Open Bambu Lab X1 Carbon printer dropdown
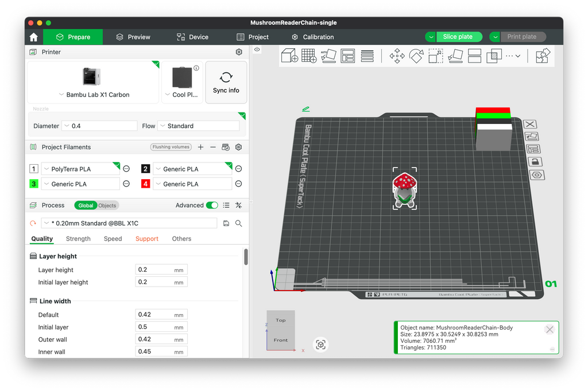Screen dimensions: 588x391 coord(94,95)
